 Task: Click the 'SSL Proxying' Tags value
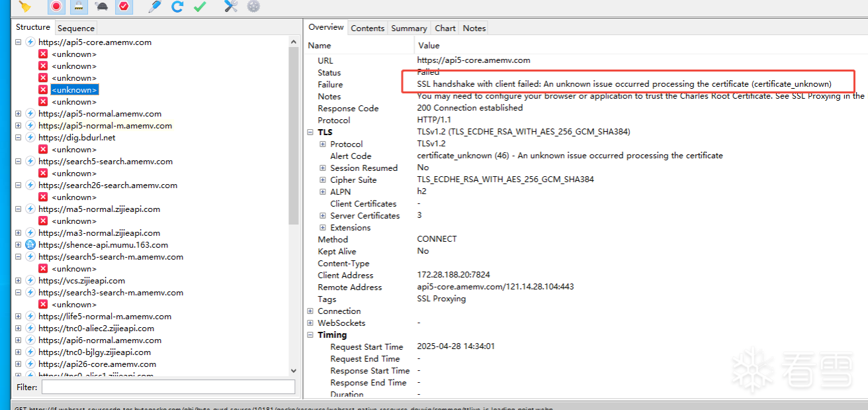pos(441,298)
